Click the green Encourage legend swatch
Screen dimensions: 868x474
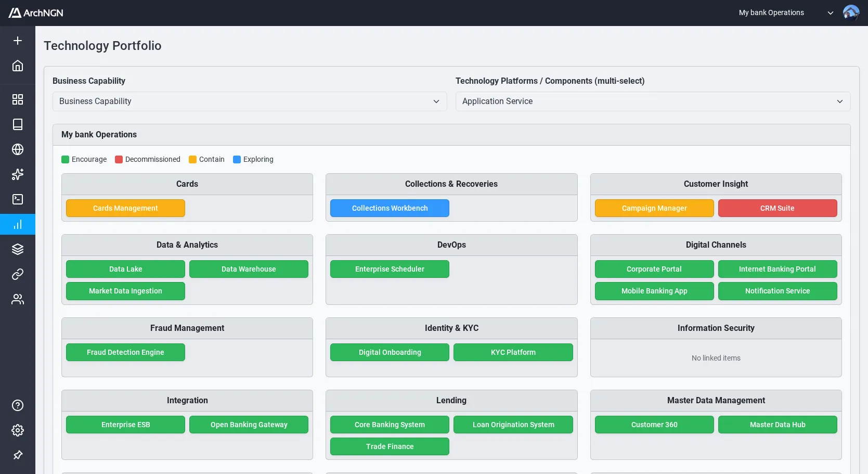point(66,160)
